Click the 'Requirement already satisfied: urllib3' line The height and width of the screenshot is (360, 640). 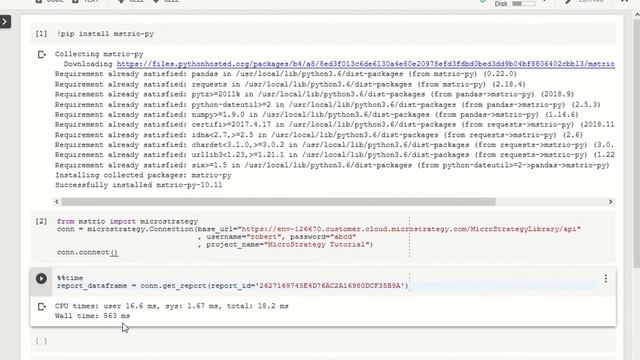coord(335,155)
